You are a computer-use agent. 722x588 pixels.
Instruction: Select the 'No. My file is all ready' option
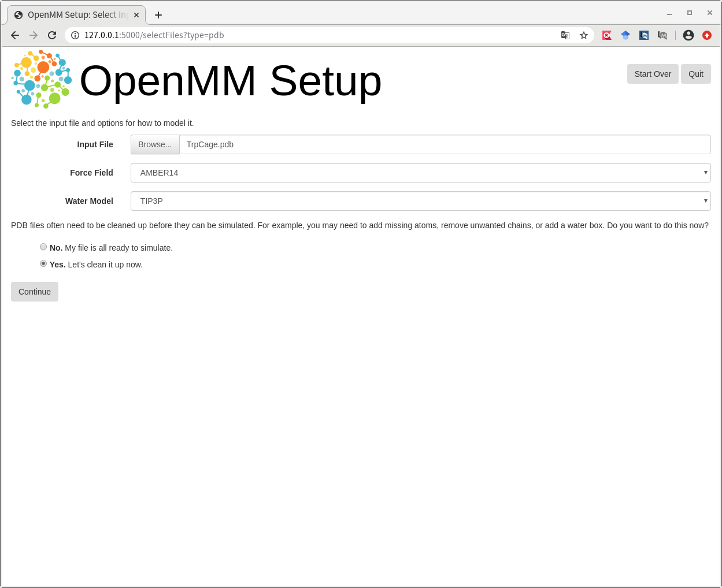pos(43,247)
